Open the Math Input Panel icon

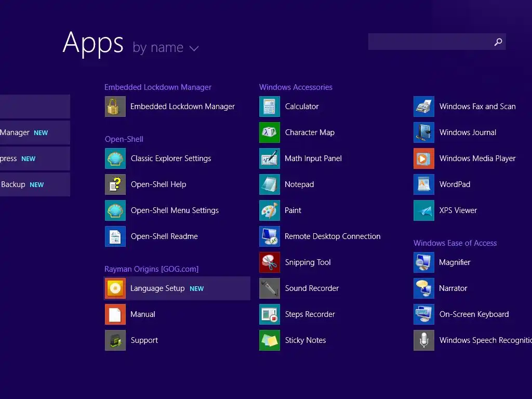click(x=270, y=158)
